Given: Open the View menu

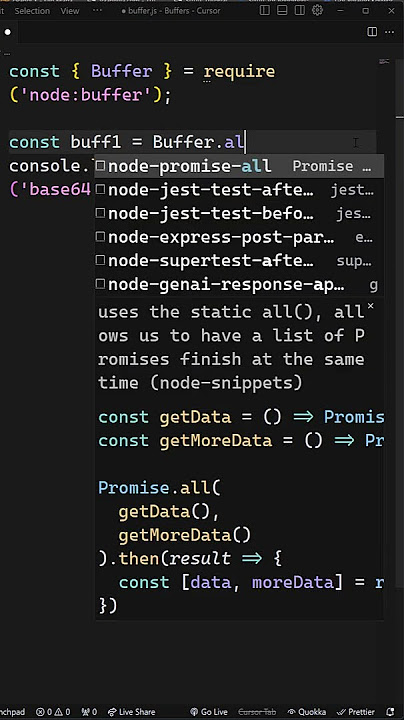Looking at the screenshot, I should [70, 11].
